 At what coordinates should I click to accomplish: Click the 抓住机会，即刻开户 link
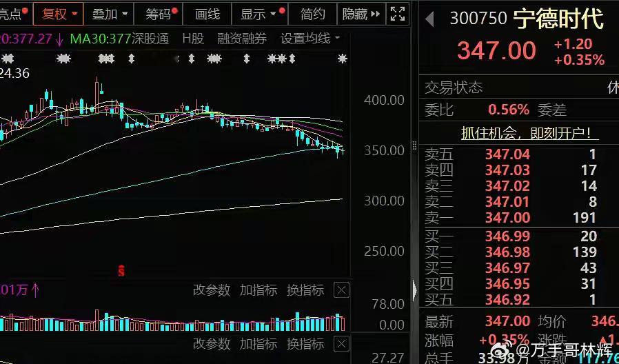point(529,134)
